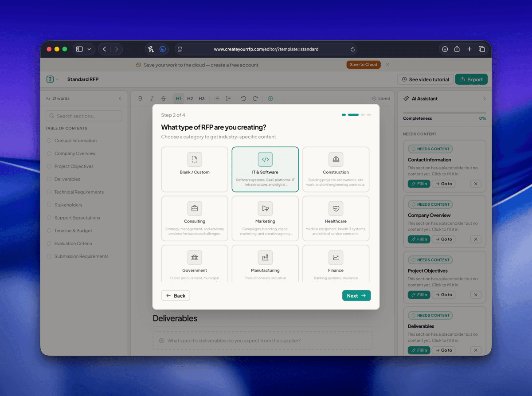532x396 pixels.
Task: Apply italic formatting
Action: pos(152,98)
